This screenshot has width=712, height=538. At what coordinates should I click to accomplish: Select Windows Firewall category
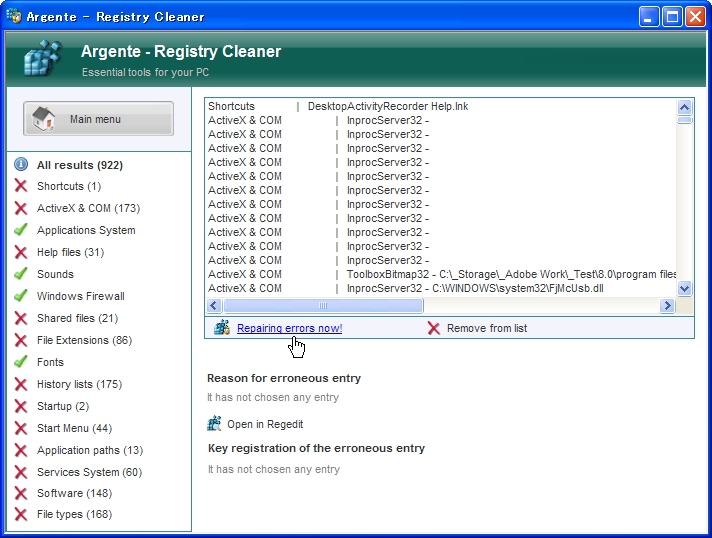point(81,296)
